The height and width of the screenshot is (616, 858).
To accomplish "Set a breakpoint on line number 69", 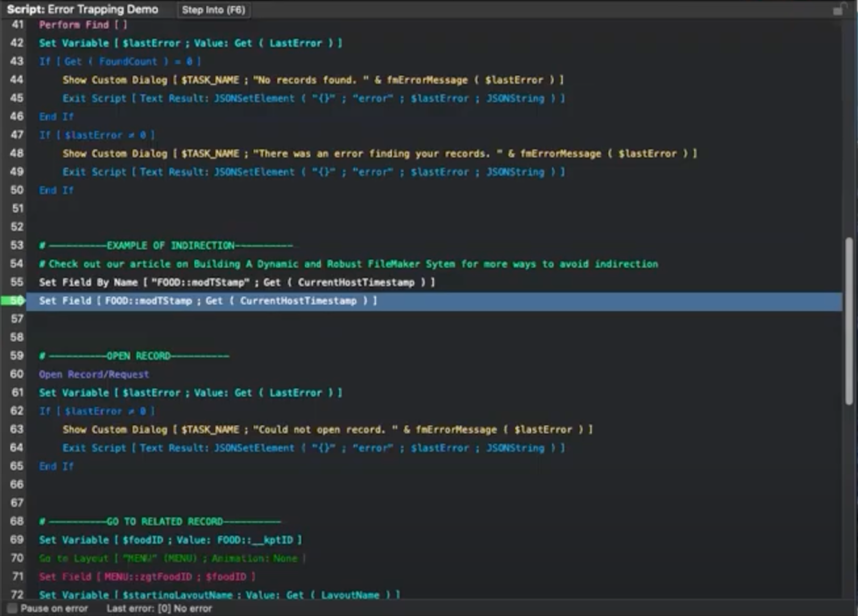I will coord(17,540).
